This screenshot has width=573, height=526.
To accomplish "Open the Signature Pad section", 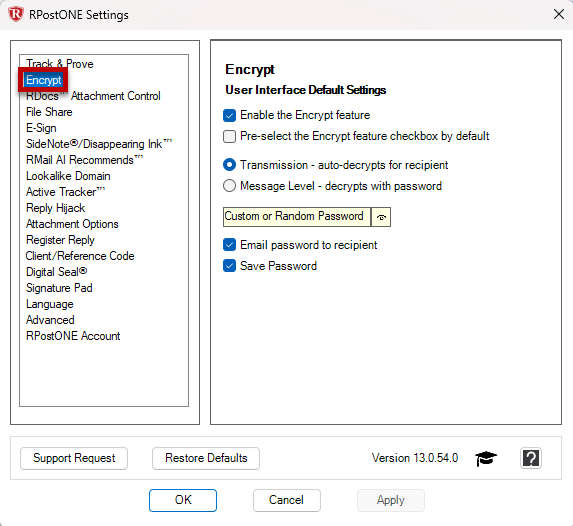I will (59, 288).
